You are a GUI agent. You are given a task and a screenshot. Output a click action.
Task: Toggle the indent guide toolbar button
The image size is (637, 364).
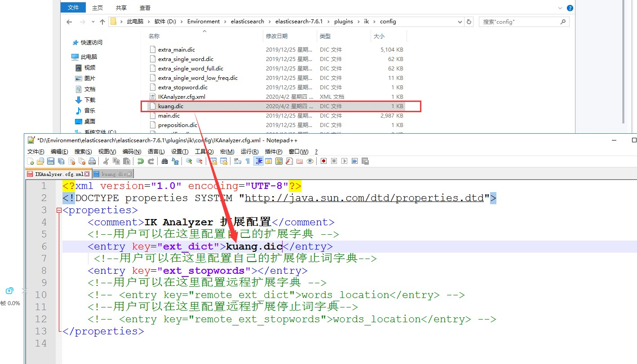[259, 161]
